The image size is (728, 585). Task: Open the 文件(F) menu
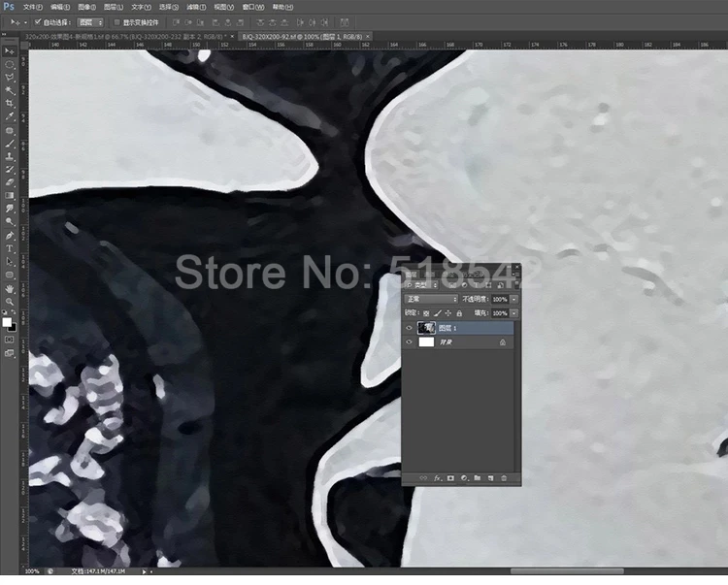[x=32, y=7]
